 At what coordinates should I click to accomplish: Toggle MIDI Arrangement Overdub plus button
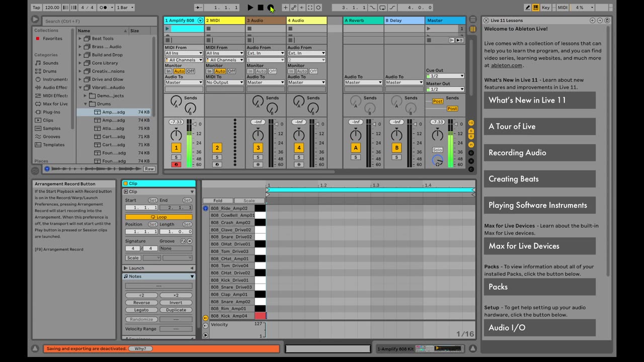pos(285,8)
